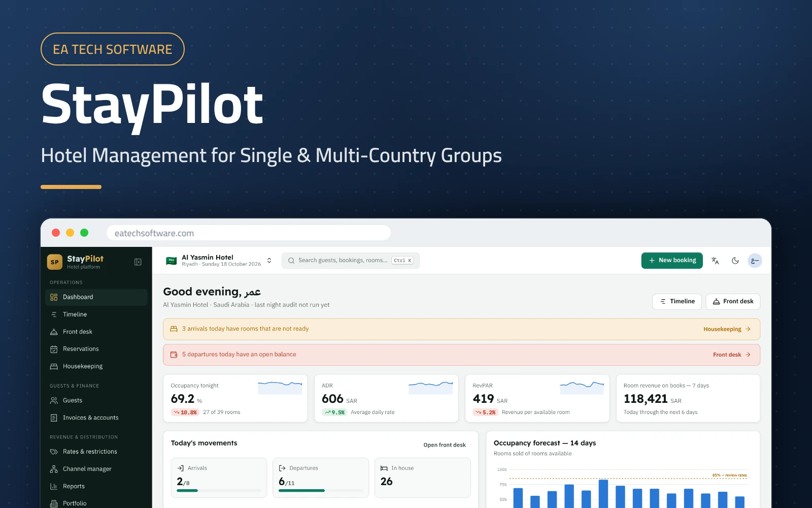Click Front desk button near greeting

point(733,302)
